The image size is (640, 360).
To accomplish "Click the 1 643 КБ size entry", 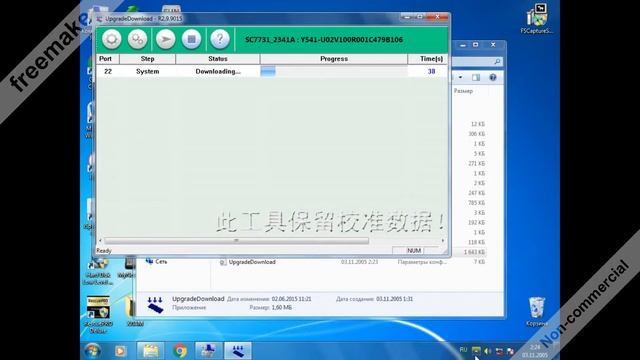I will click(x=474, y=252).
